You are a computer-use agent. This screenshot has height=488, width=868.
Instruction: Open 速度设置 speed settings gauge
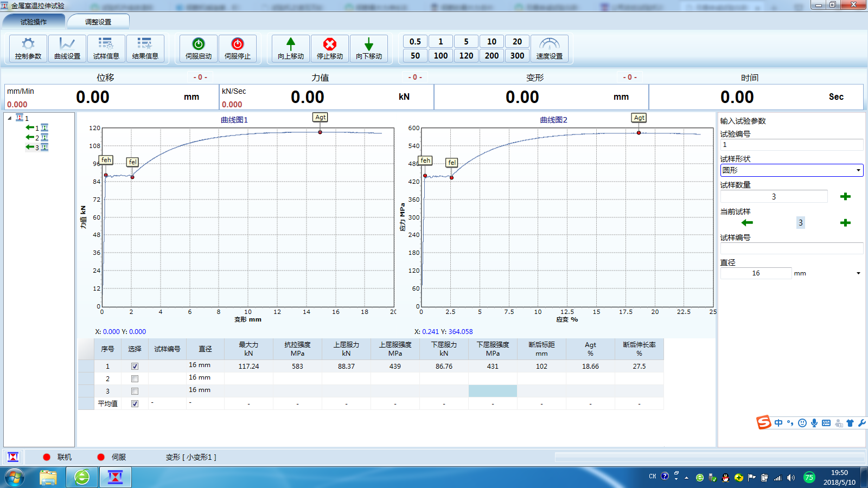[550, 48]
